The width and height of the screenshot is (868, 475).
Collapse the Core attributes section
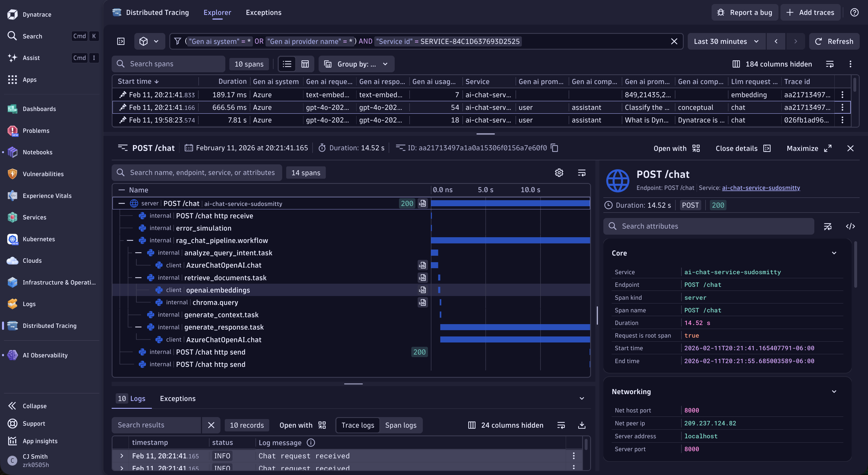tap(834, 253)
